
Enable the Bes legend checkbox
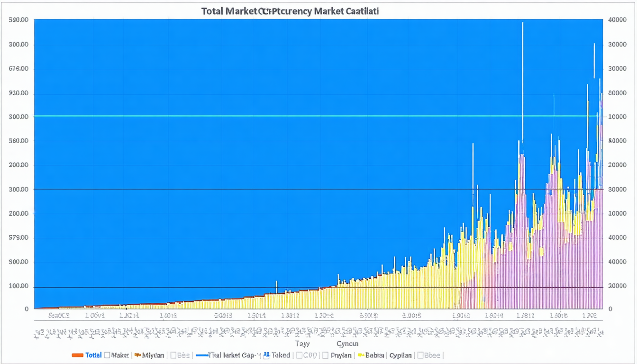173,355
